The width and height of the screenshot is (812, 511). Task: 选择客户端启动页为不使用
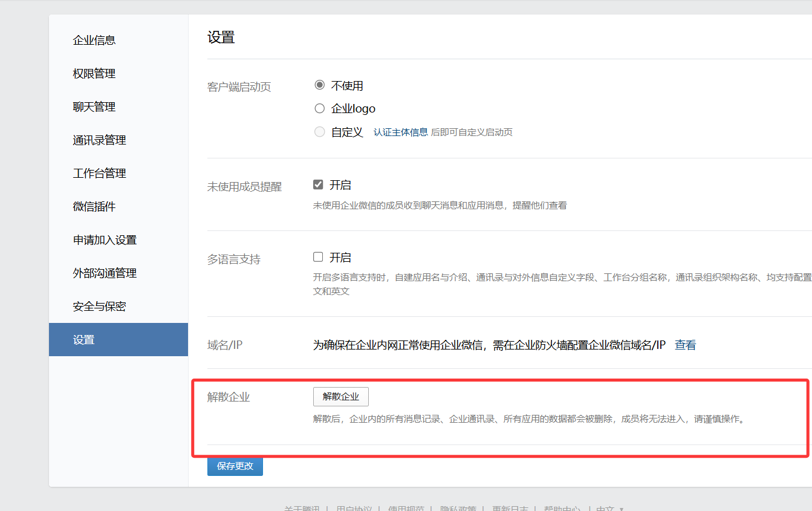point(320,85)
